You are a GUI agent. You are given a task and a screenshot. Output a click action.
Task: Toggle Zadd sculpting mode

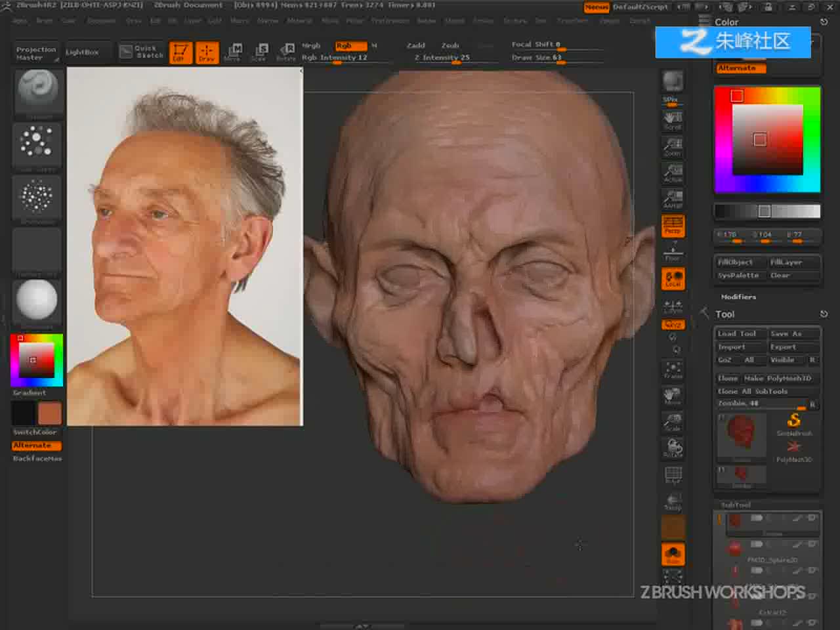(x=416, y=45)
